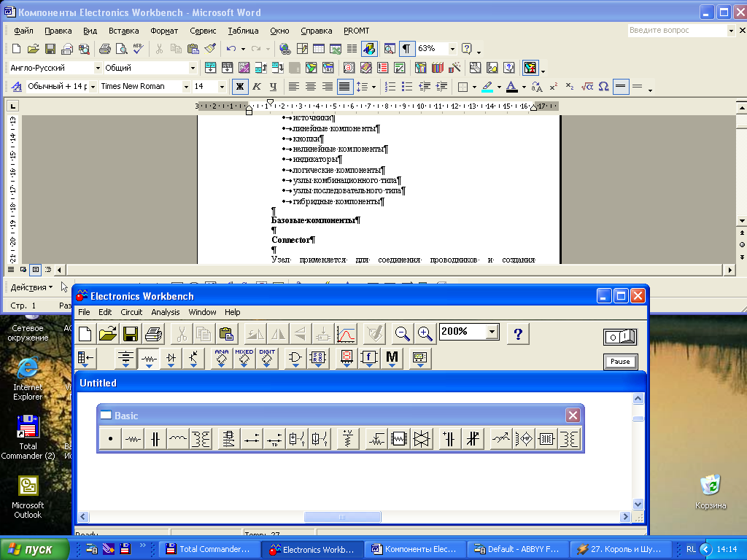The height and width of the screenshot is (560, 747).
Task: Click the Help question mark in Workbench
Action: [x=519, y=334]
